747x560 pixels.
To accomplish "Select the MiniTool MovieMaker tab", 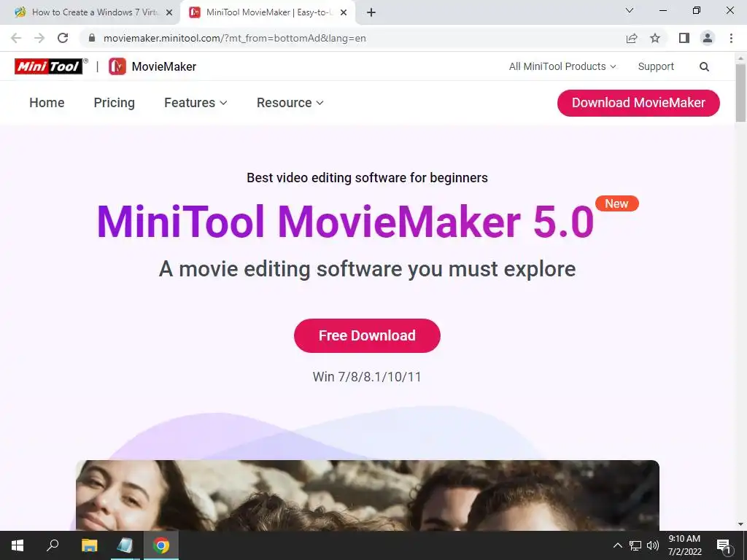I will coord(267,12).
